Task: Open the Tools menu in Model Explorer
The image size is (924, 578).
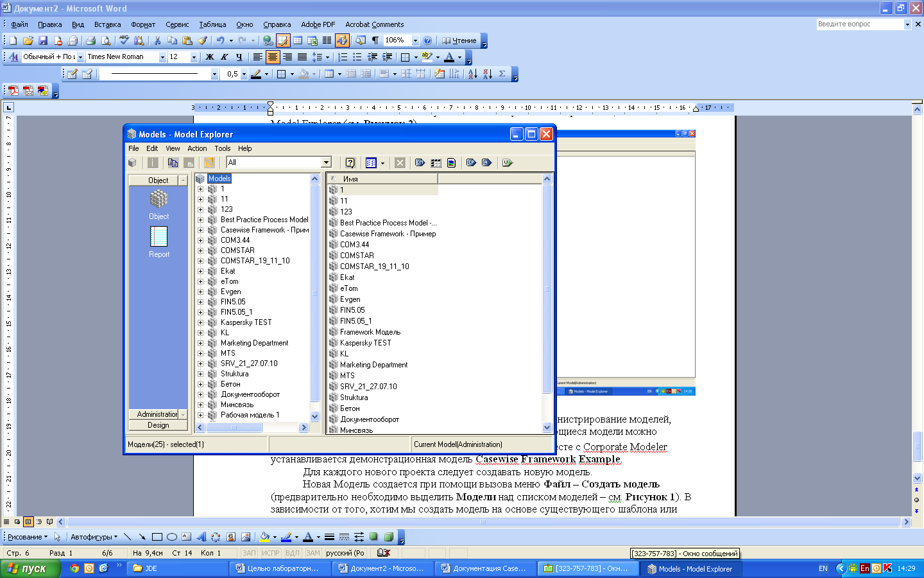Action: (223, 148)
